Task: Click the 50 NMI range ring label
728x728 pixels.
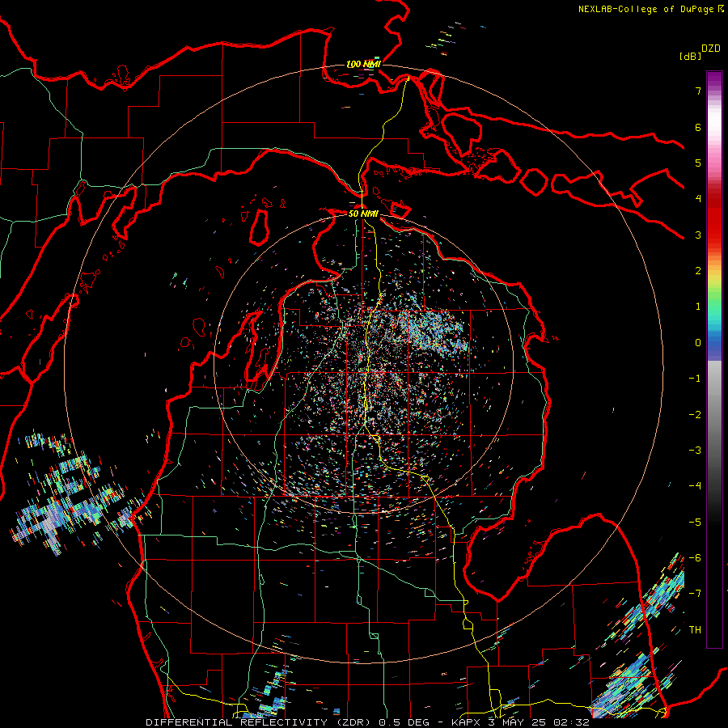Action: click(x=363, y=214)
